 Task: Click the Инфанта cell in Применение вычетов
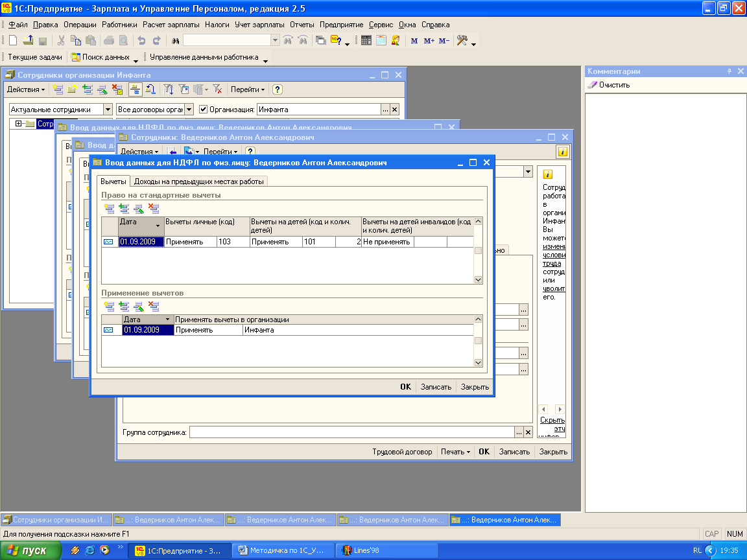click(x=358, y=330)
